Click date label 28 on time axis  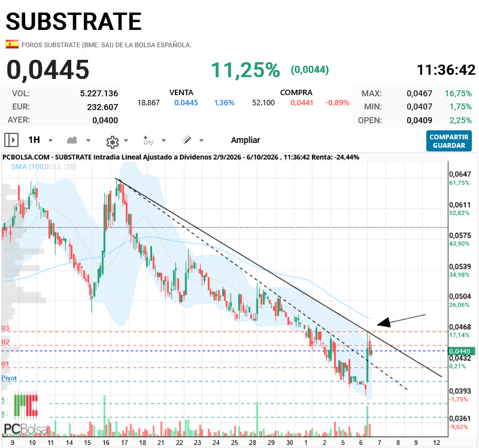coord(252,443)
